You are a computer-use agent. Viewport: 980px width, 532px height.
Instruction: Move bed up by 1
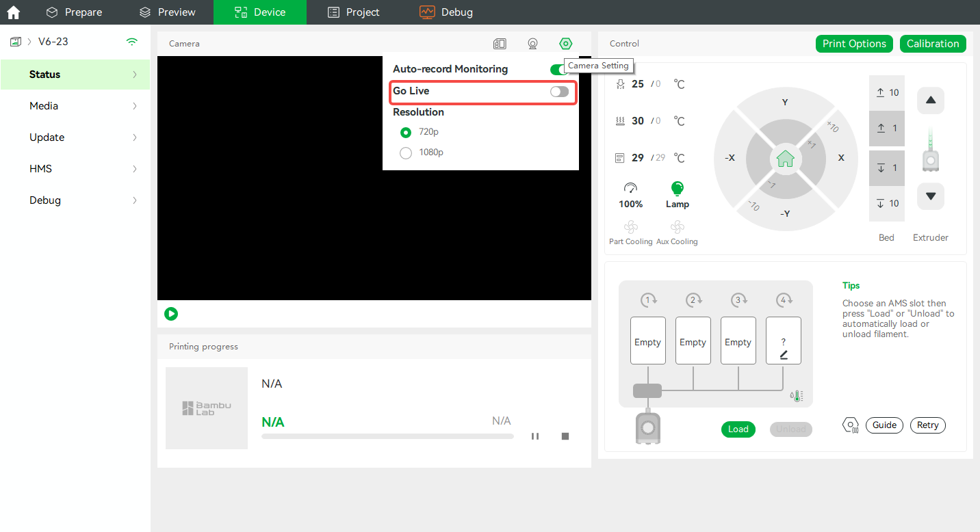point(887,129)
